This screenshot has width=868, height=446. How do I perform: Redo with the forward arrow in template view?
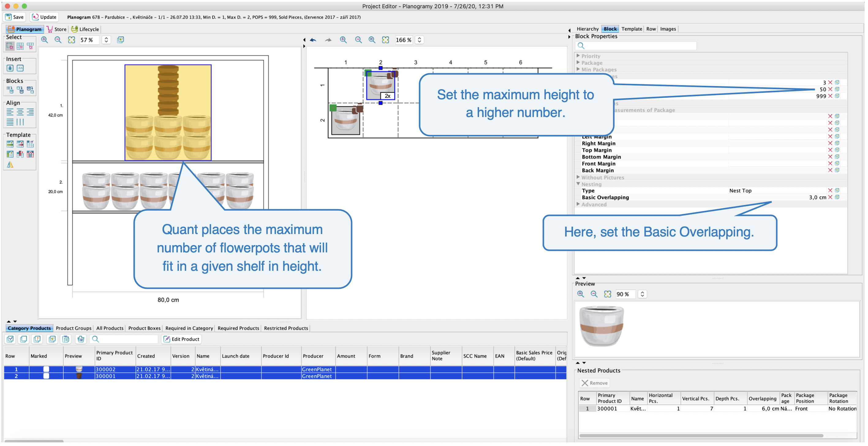tap(328, 40)
